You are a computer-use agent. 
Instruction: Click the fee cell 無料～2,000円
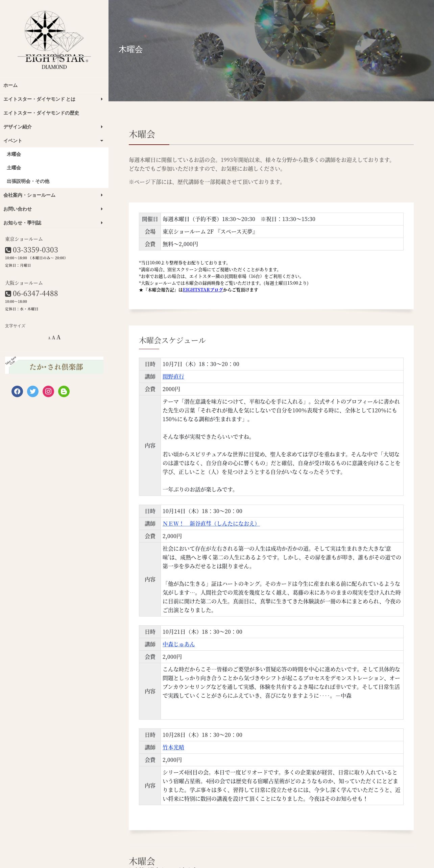(x=282, y=244)
